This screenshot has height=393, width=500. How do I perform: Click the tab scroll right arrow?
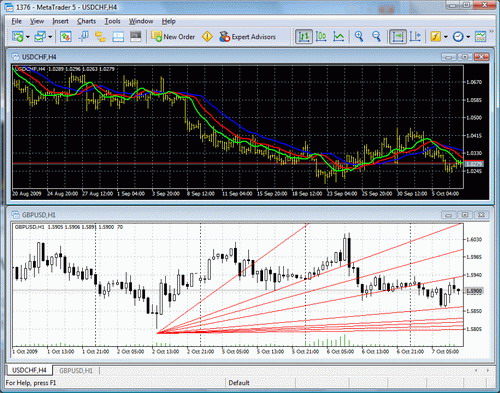pyautogui.click(x=488, y=370)
